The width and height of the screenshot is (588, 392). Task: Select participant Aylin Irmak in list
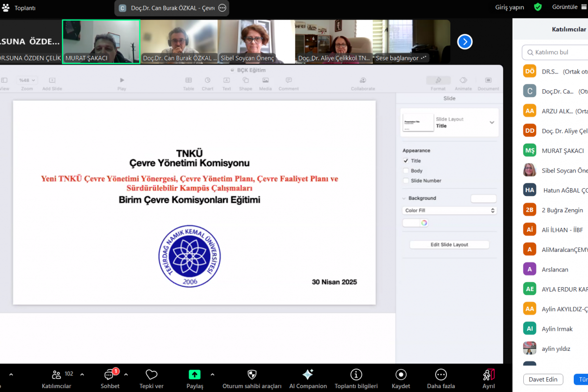pos(555,328)
